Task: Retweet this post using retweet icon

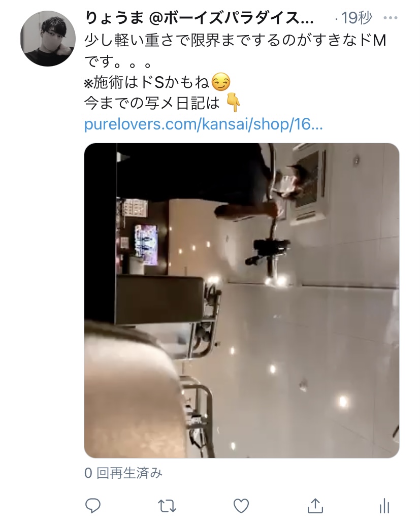Action: click(167, 506)
